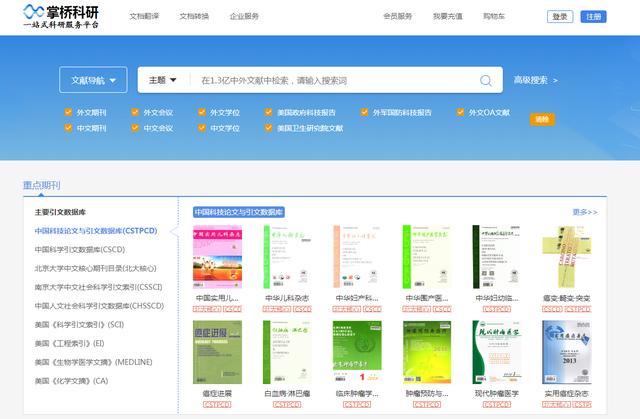Toggle the 中文会议 checkbox
This screenshot has width=640, height=419.
pos(135,128)
